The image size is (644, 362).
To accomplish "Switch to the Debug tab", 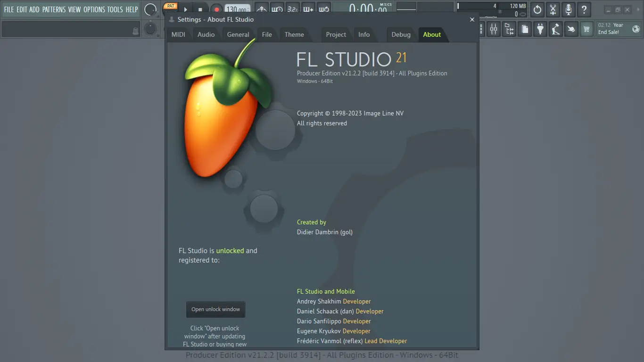I will coord(401,34).
